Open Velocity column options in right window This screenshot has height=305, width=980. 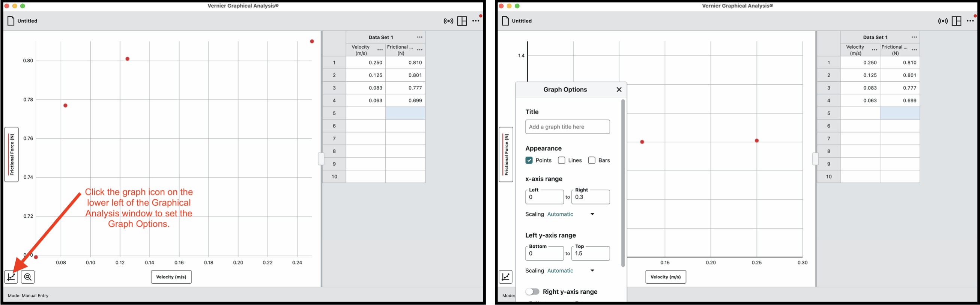coord(874,50)
